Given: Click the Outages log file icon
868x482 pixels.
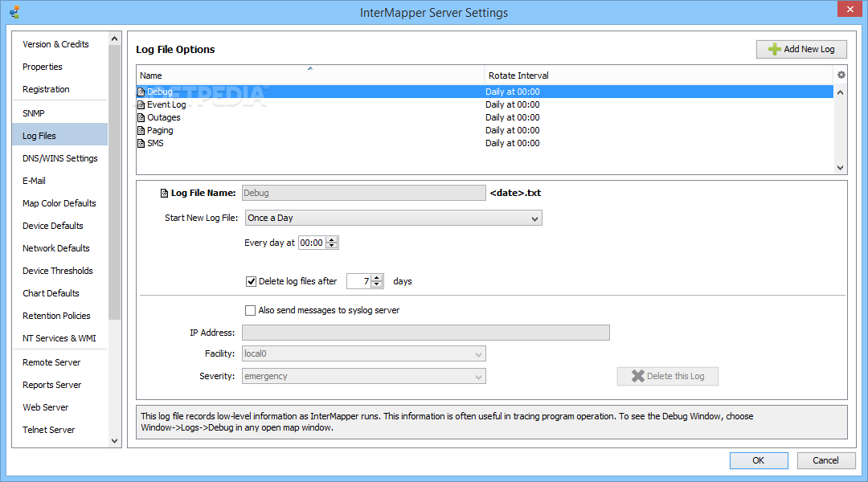Looking at the screenshot, I should (141, 117).
